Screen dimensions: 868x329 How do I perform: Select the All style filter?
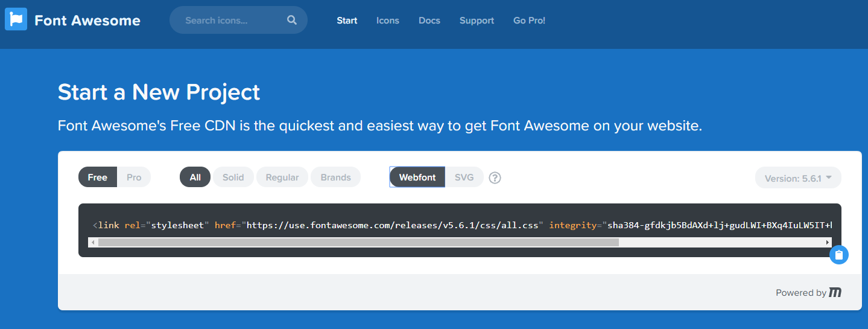pyautogui.click(x=195, y=177)
